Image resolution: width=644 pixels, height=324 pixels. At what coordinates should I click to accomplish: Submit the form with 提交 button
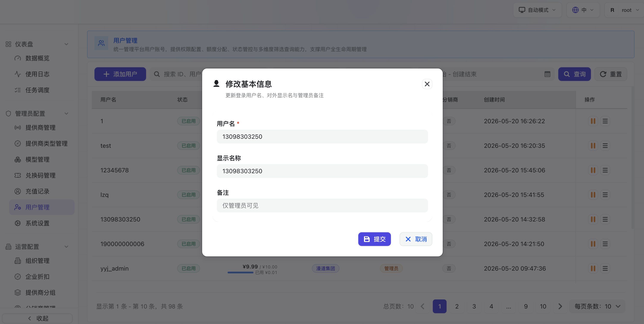(x=374, y=239)
